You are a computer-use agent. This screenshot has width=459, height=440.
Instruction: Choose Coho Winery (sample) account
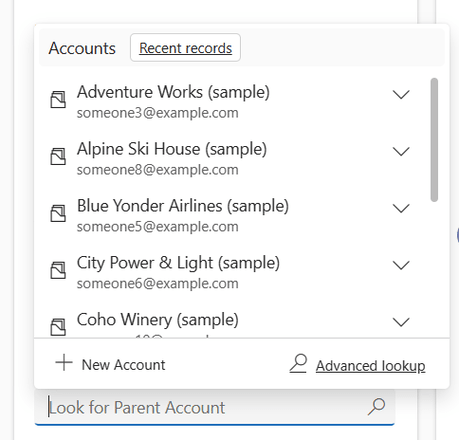[158, 320]
